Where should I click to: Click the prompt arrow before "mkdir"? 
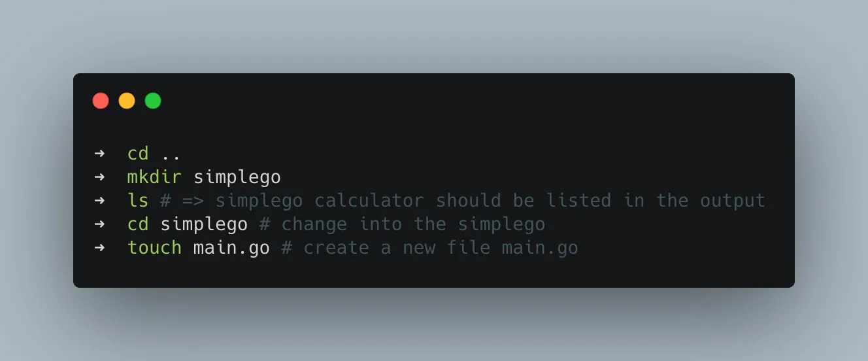99,177
